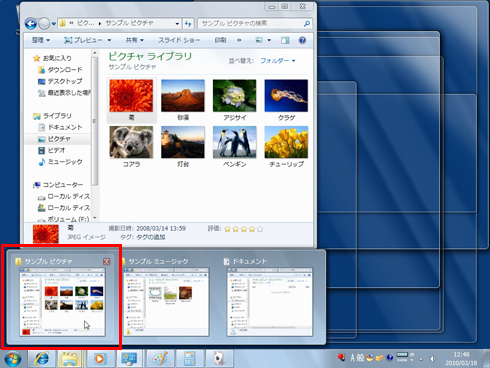Click the 印刷 toolbar button
The width and height of the screenshot is (490, 368).
220,40
